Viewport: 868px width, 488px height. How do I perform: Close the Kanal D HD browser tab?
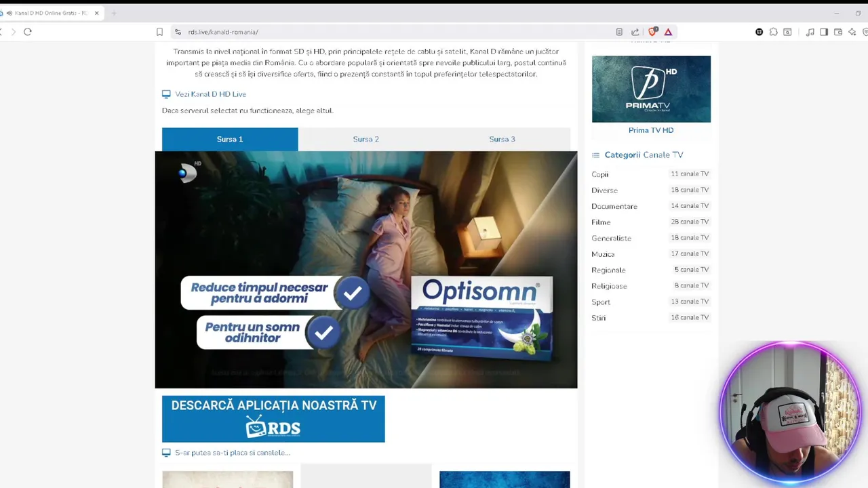point(96,13)
